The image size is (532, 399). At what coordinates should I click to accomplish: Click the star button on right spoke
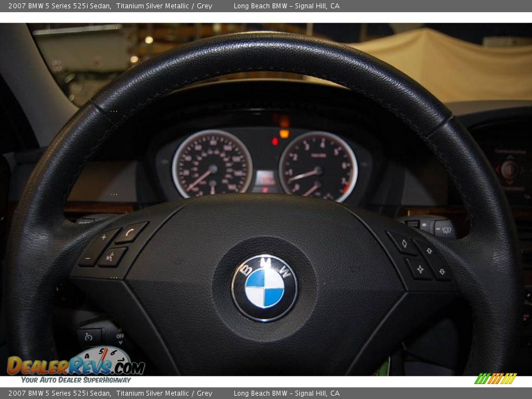click(x=420, y=269)
